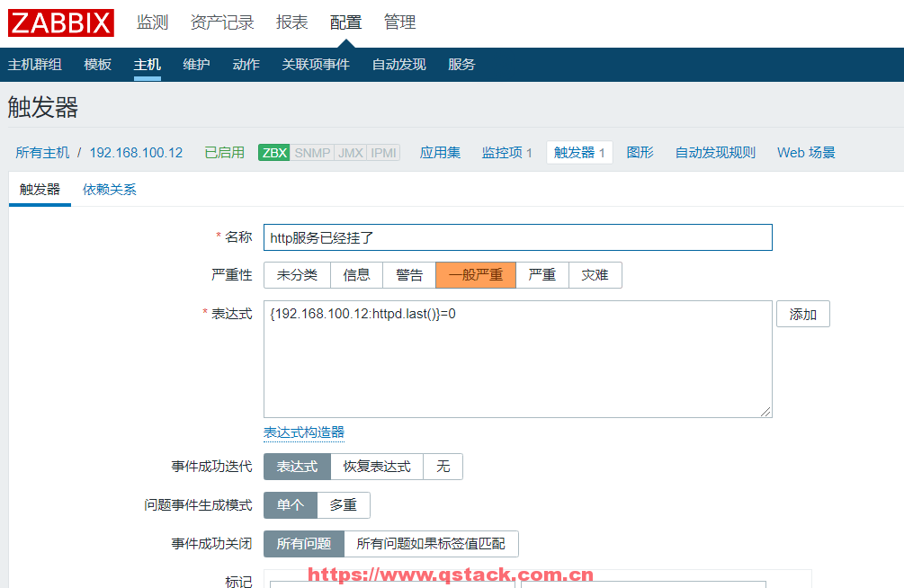Click the IPMI availability badge
Screen dimensions: 904x588
point(383,153)
